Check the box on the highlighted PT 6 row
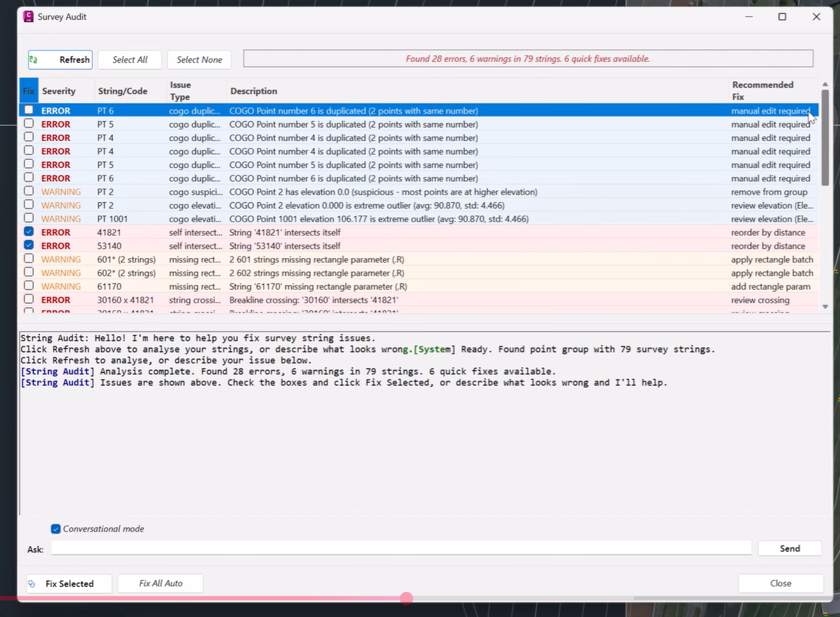Image resolution: width=840 pixels, height=617 pixels. coord(29,110)
